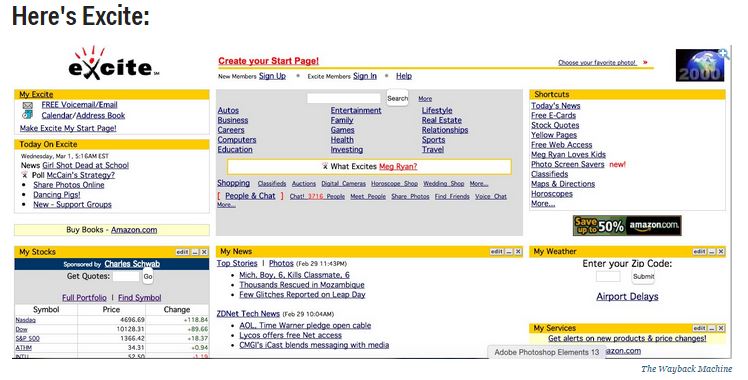Click the Sign In link

pyautogui.click(x=365, y=76)
